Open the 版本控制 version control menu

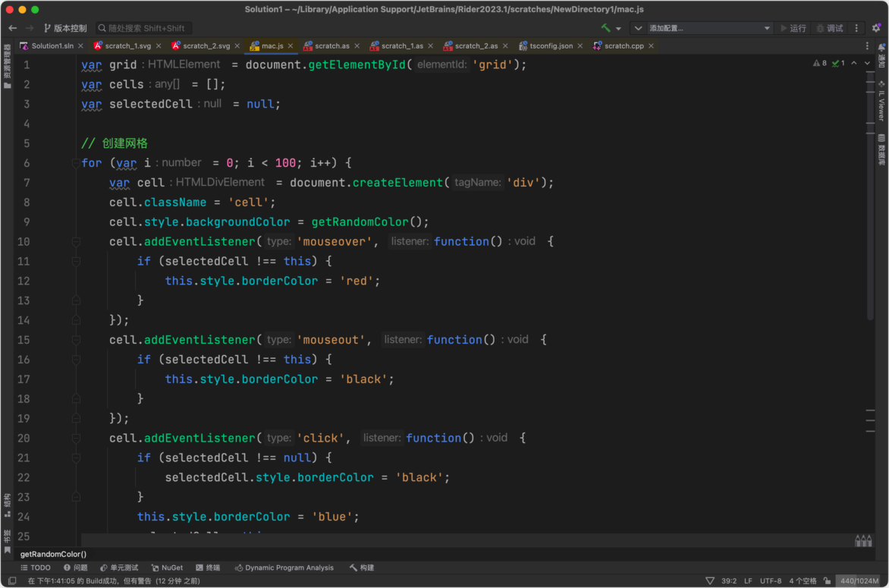click(65, 28)
